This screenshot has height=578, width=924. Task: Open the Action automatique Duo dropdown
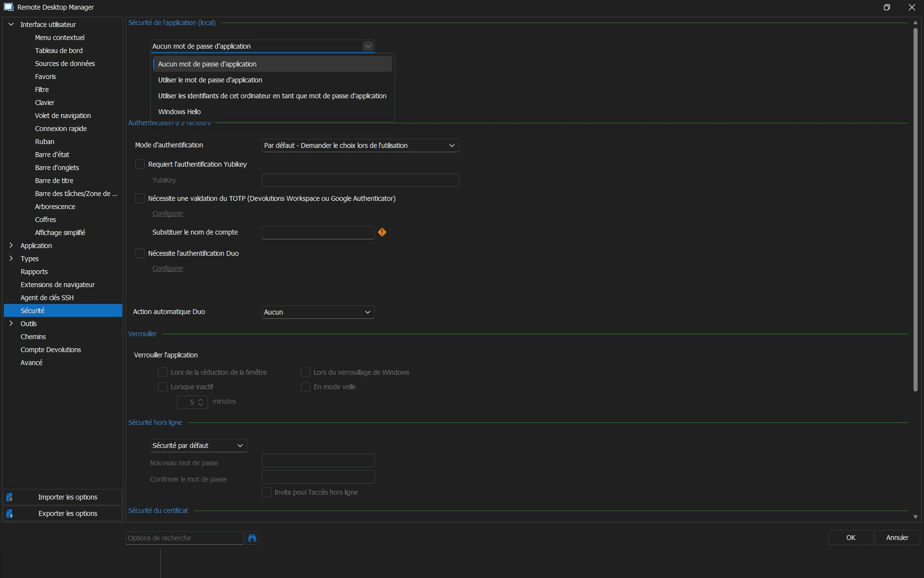[318, 312]
